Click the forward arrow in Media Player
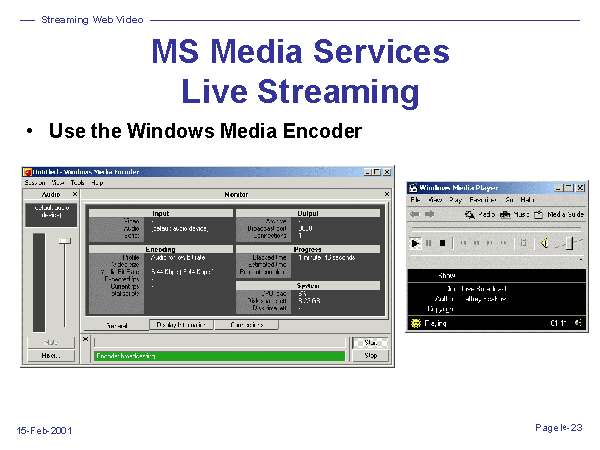600x450 pixels. click(x=431, y=214)
